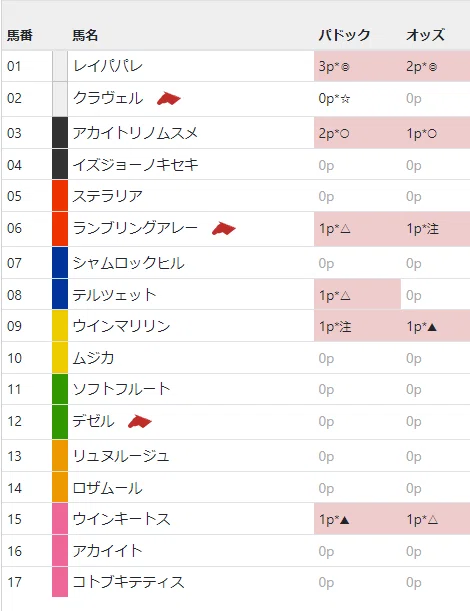Select the 1p*注 odds cell for ランブリングアレー
This screenshot has width=470, height=611.
[x=435, y=229]
